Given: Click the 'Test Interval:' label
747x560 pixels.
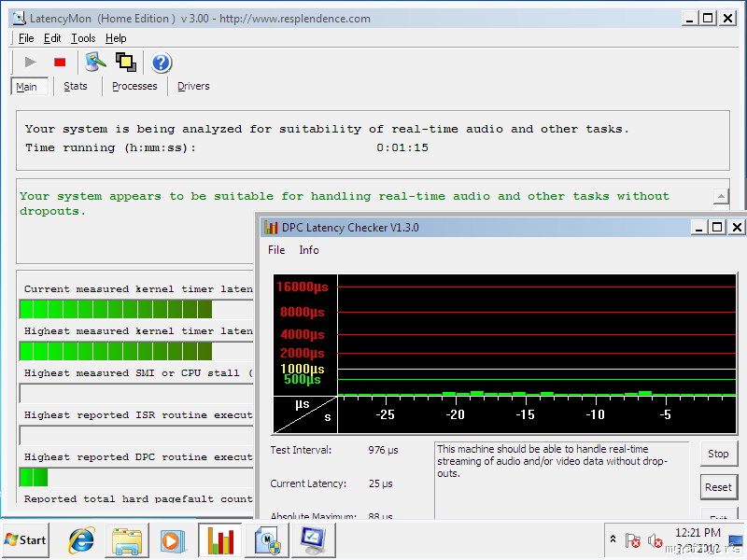Looking at the screenshot, I should [x=301, y=450].
